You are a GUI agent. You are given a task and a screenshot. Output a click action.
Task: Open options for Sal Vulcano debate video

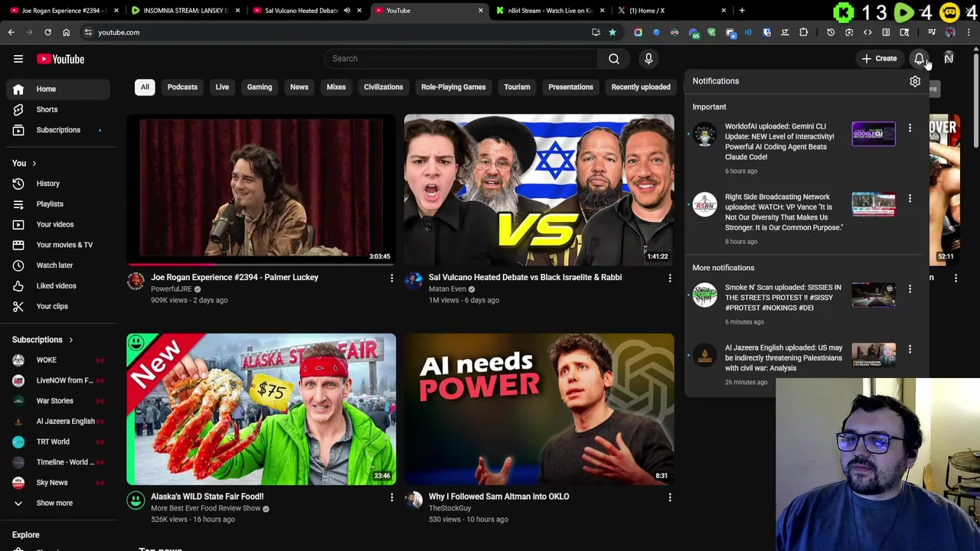tap(669, 279)
